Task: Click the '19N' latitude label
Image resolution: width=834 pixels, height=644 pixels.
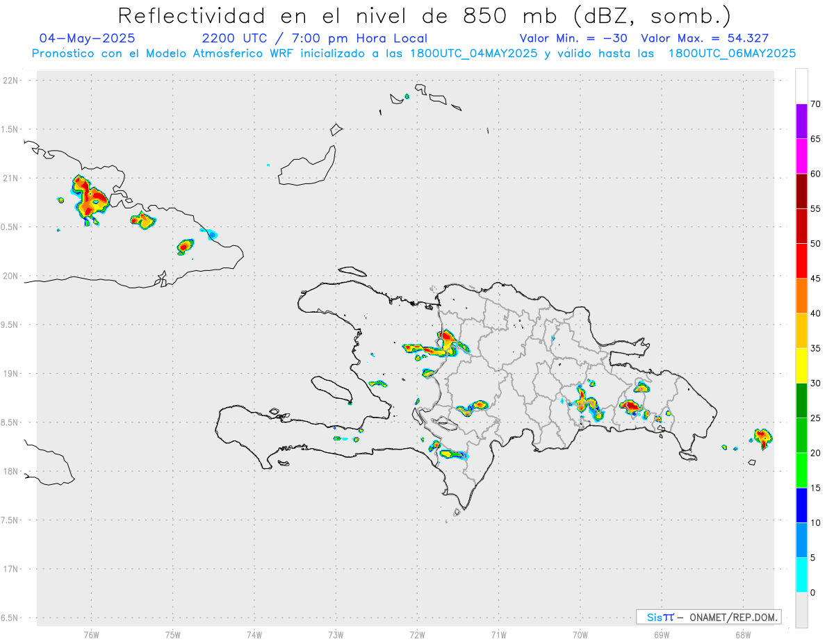Action: [x=12, y=373]
